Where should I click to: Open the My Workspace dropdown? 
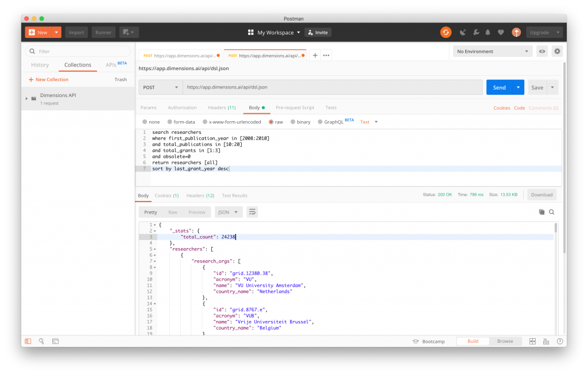point(278,33)
